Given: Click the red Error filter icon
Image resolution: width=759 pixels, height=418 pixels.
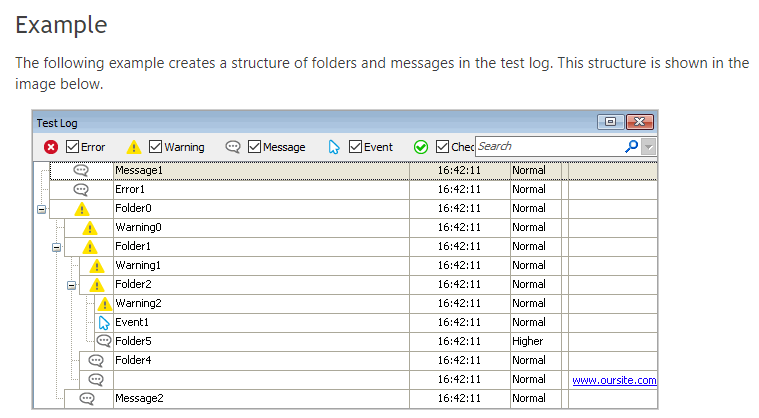Looking at the screenshot, I should click(x=51, y=147).
